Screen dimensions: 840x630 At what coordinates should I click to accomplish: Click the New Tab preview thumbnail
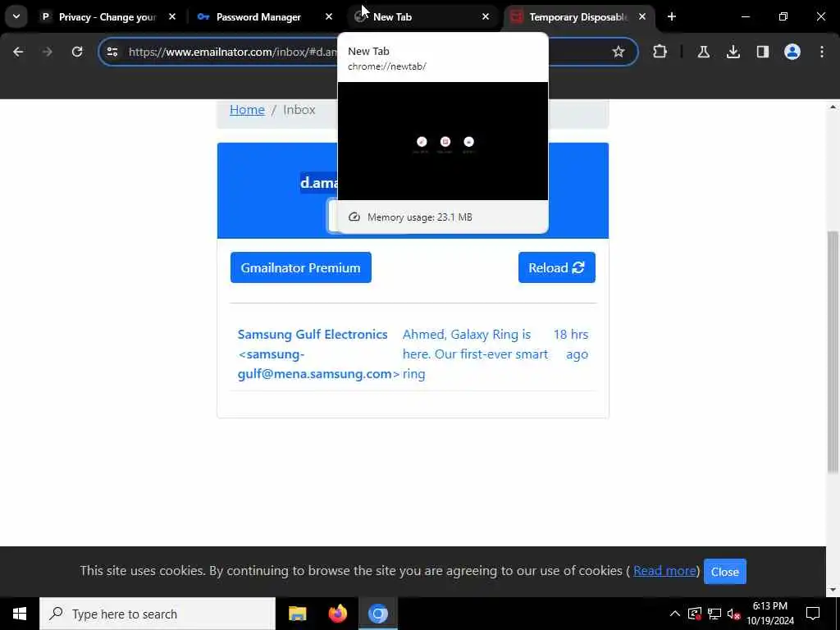coord(442,141)
